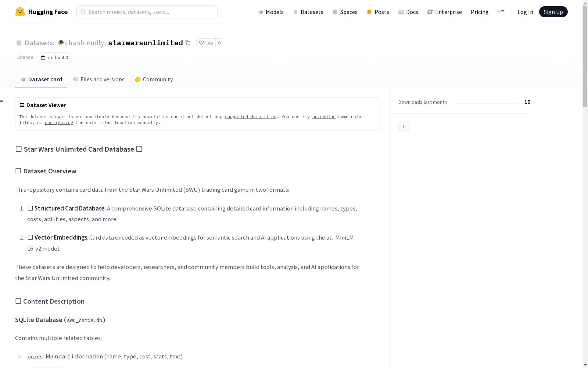This screenshot has width=588, height=368.
Task: Like the starwarsunlimited dataset
Action: [206, 43]
